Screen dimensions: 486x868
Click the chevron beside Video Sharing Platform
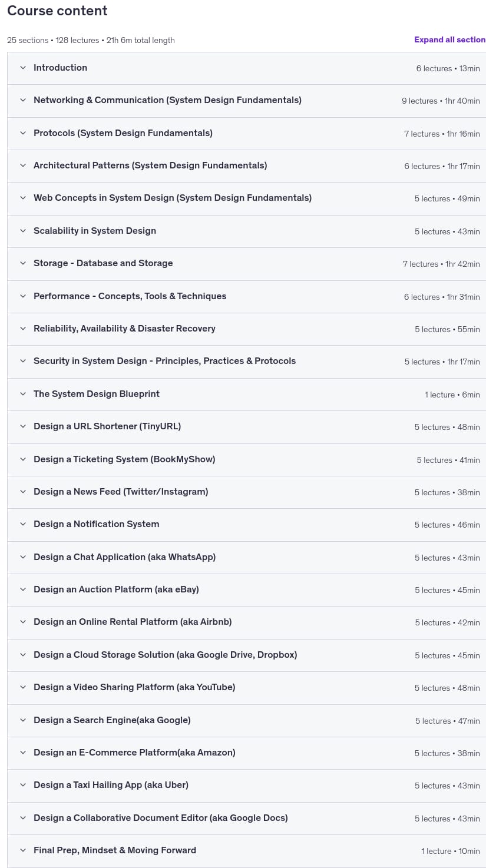(23, 687)
